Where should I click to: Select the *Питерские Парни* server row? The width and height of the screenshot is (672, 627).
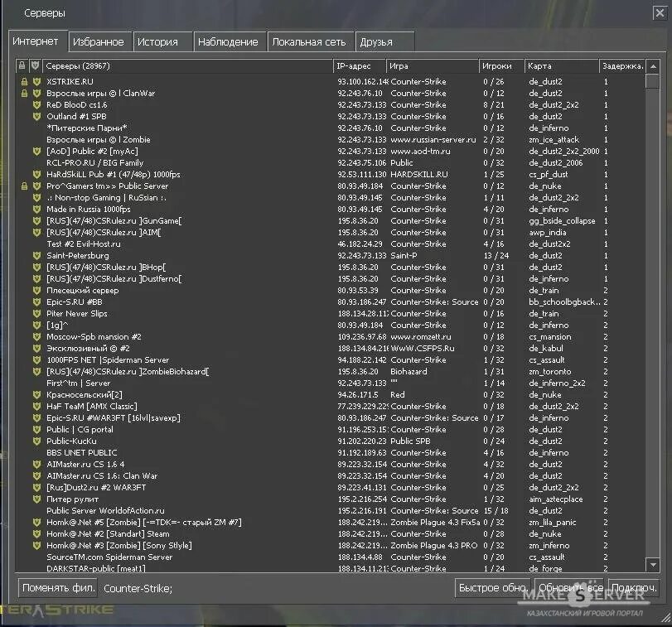tap(330, 128)
